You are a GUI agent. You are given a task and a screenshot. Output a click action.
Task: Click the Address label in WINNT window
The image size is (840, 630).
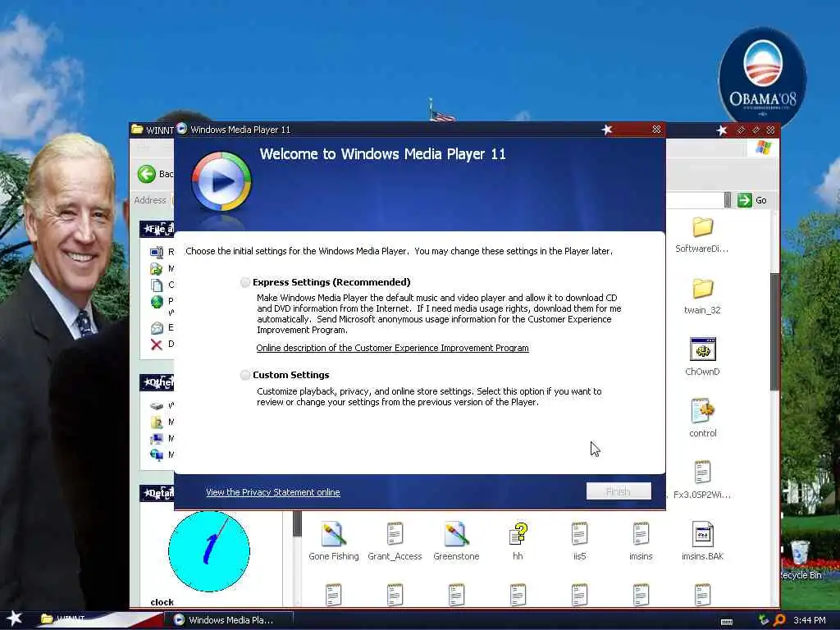(150, 200)
